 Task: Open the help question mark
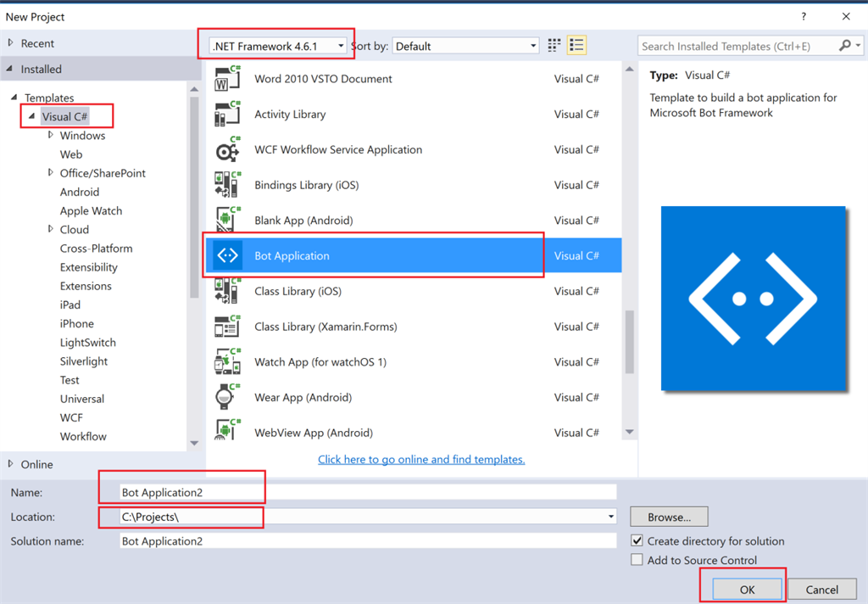point(804,17)
